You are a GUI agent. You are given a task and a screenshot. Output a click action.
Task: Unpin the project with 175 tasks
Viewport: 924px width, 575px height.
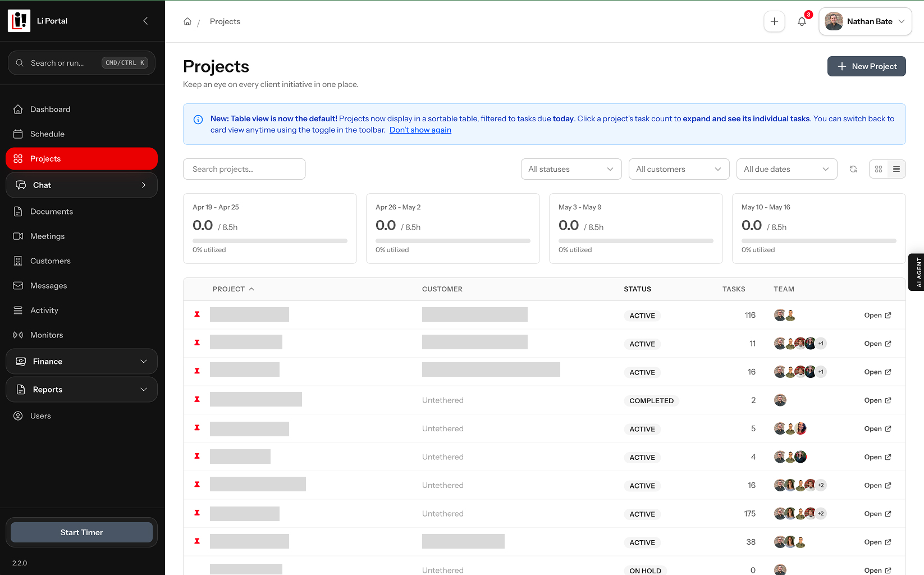(x=197, y=513)
